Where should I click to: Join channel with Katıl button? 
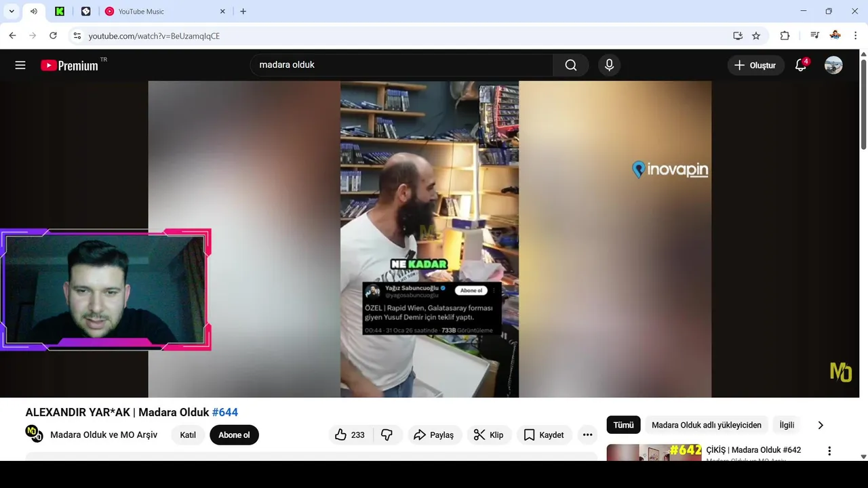tap(188, 435)
